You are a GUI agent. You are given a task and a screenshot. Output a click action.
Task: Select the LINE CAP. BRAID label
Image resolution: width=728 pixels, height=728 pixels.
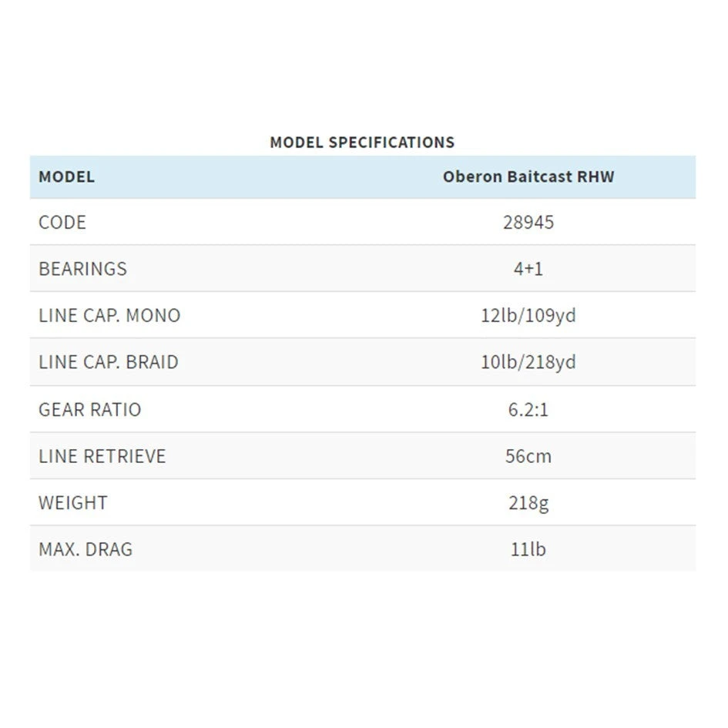point(109,362)
